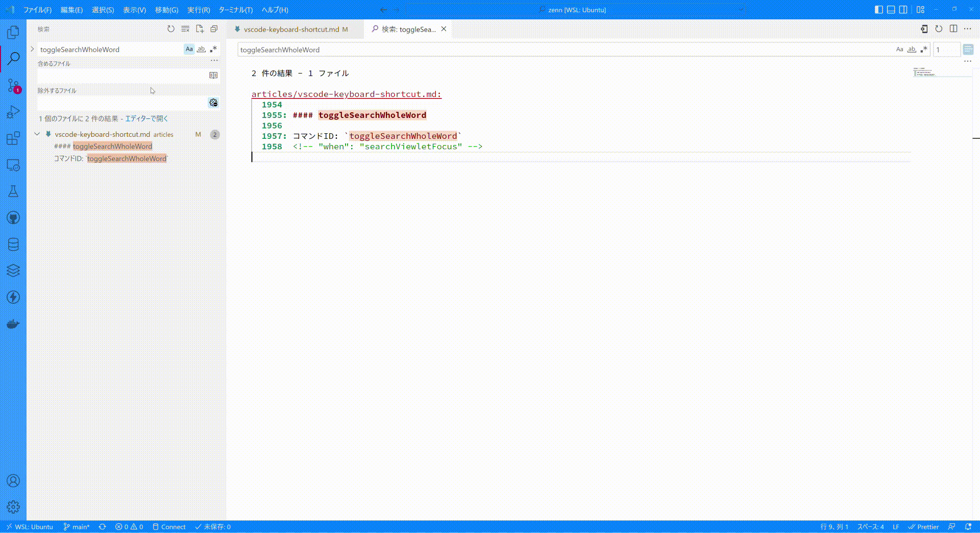This screenshot has height=533, width=980.
Task: Open the 編集(E) menu
Action: (71, 10)
